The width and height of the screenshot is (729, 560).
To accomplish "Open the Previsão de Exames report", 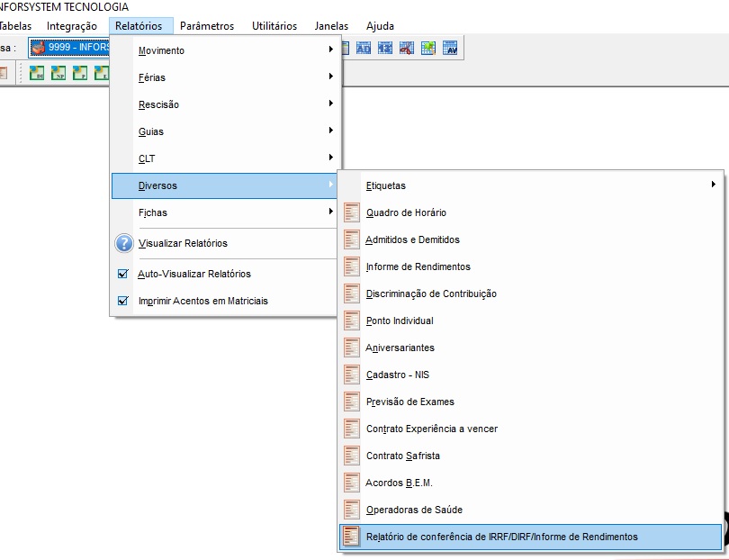I will click(x=530, y=402).
